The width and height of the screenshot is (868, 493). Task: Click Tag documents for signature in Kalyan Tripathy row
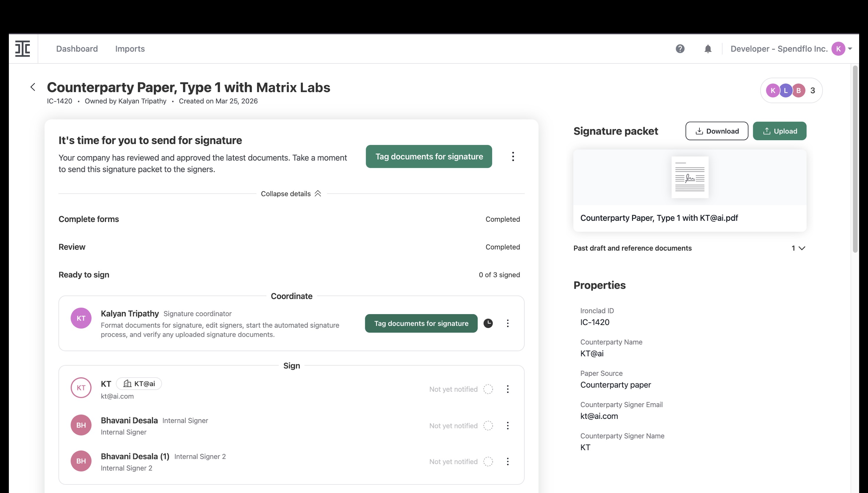pyautogui.click(x=421, y=323)
